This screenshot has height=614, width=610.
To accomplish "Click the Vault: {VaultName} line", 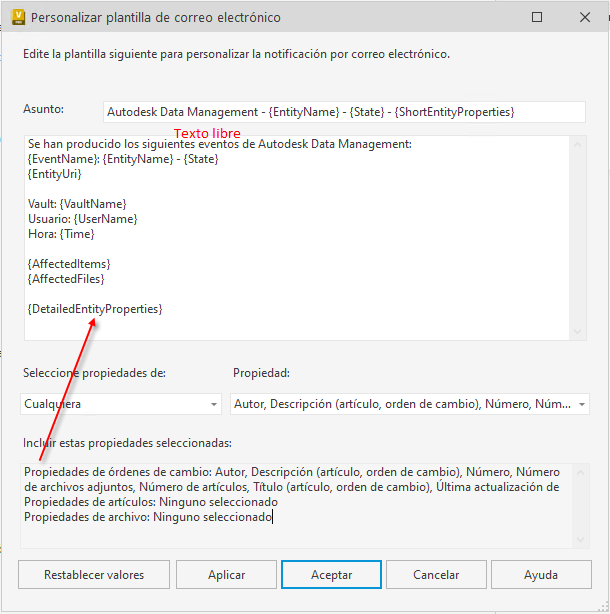I will pos(77,204).
